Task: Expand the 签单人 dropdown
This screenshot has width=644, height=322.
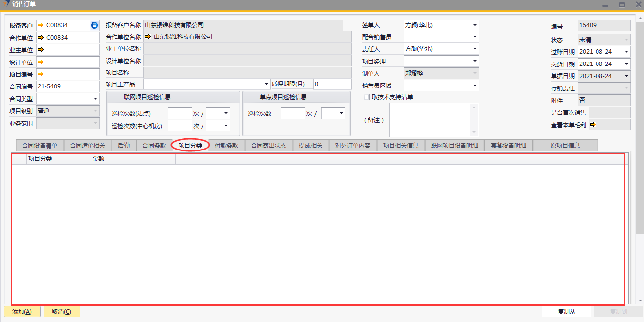Action: tap(474, 25)
